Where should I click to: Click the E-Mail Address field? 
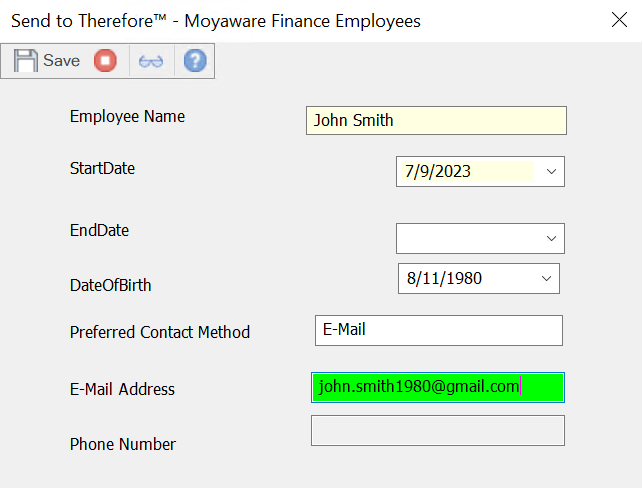[x=438, y=387]
